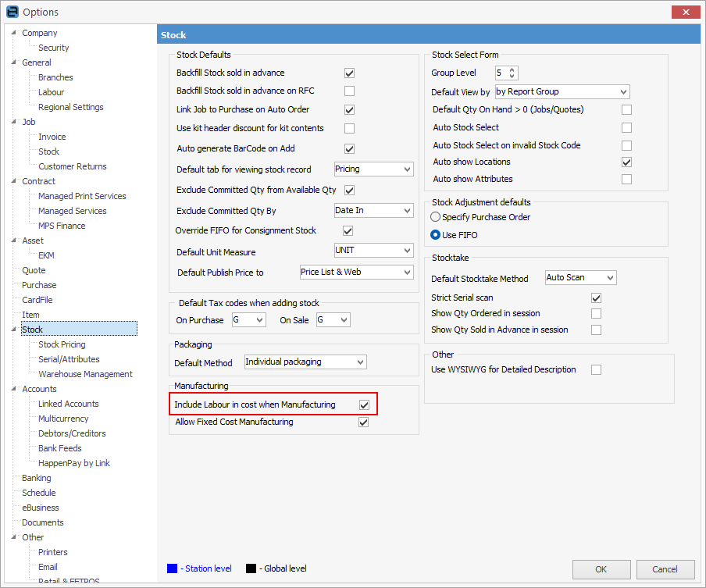Open the Default View by dropdown
The image size is (706, 588).
coord(562,92)
